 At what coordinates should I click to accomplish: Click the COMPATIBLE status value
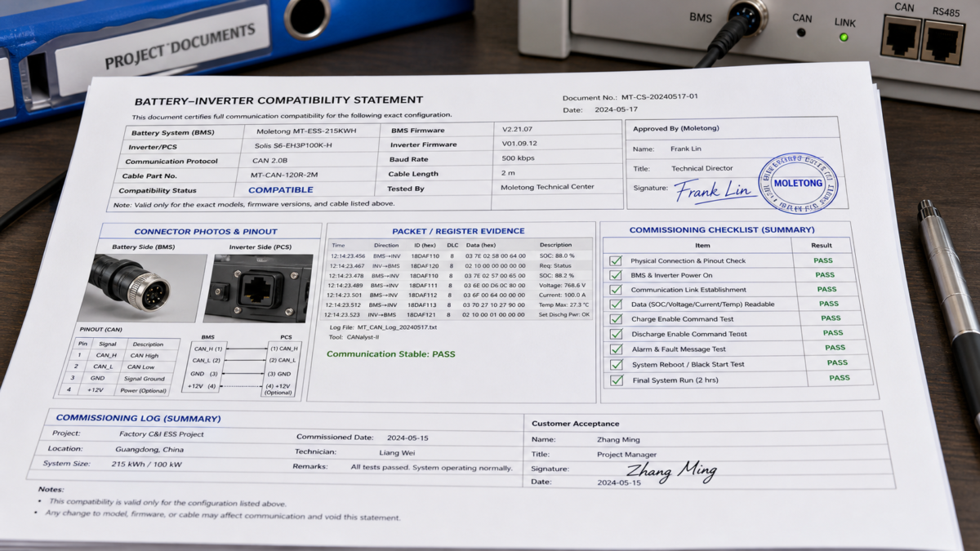281,189
